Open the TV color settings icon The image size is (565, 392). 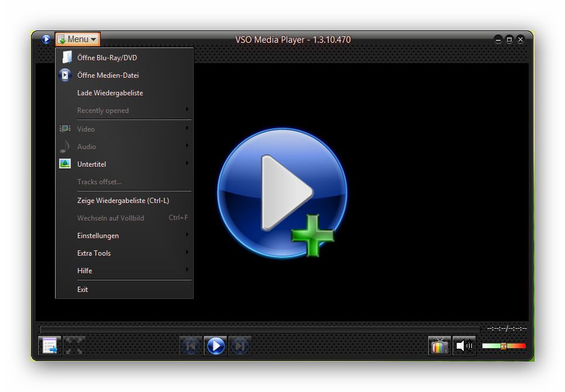439,346
